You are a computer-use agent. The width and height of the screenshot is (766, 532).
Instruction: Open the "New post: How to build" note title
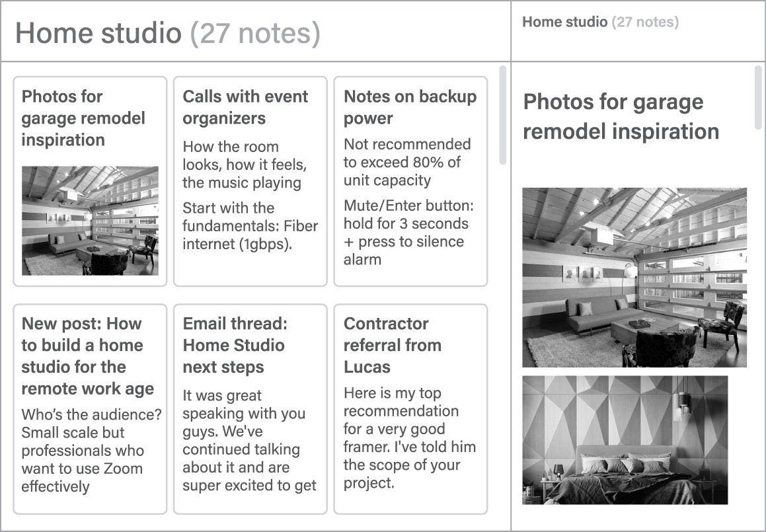click(x=87, y=356)
